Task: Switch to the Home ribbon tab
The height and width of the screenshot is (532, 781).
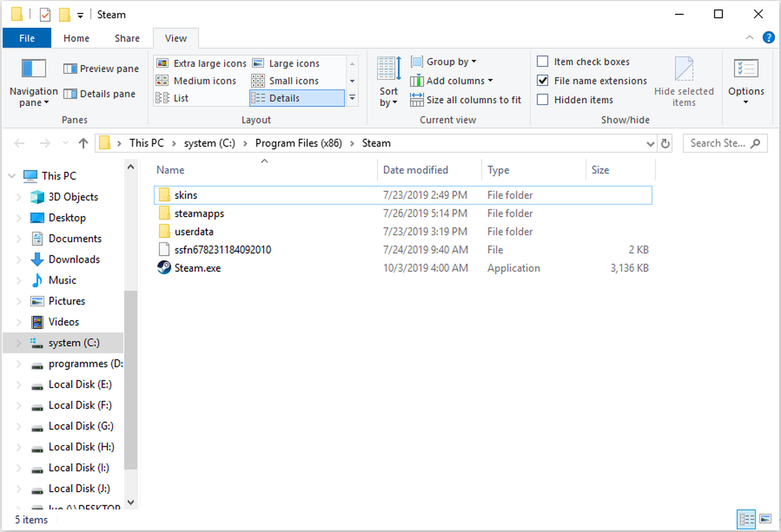Action: 76,38
